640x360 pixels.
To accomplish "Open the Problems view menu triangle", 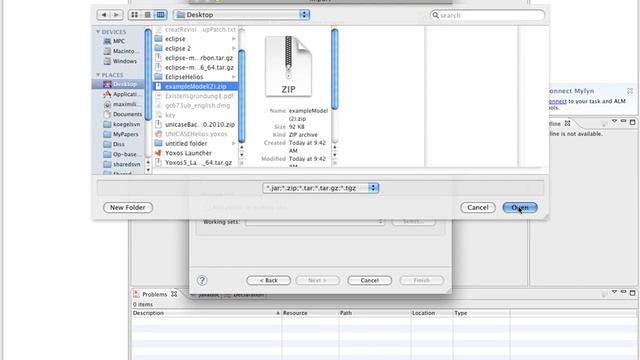I will [x=614, y=292].
